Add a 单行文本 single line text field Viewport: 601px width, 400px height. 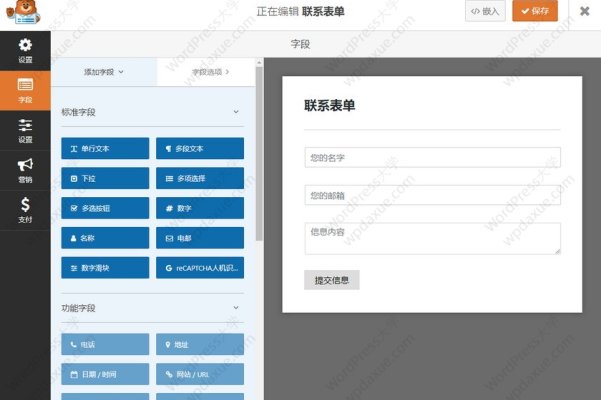point(105,149)
